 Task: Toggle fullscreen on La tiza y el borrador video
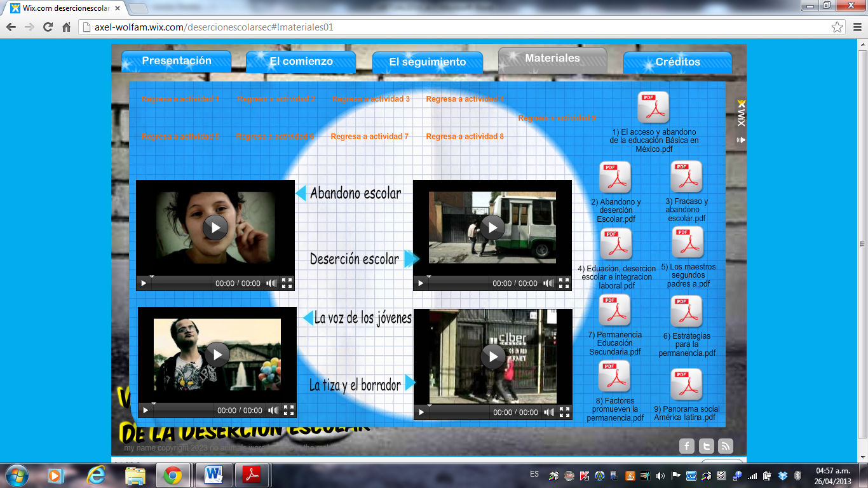click(x=564, y=412)
